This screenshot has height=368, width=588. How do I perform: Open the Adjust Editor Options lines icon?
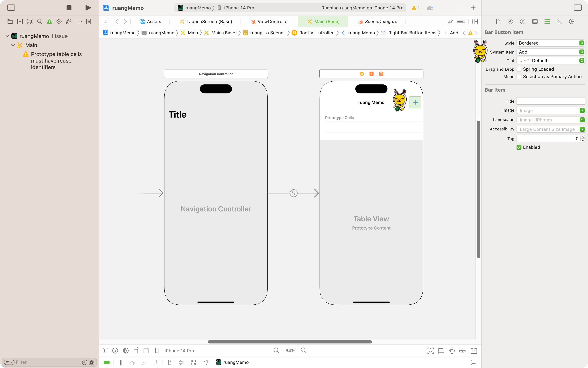tap(461, 21)
